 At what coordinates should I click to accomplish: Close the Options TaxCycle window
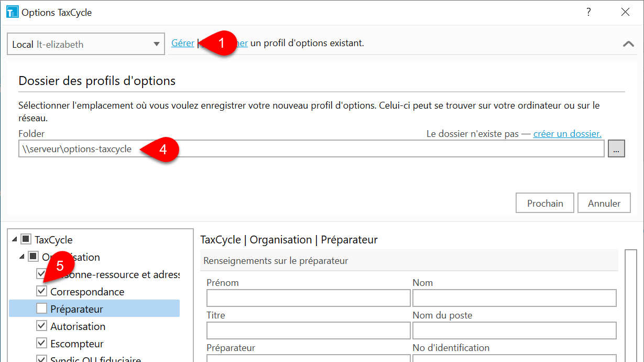click(625, 12)
